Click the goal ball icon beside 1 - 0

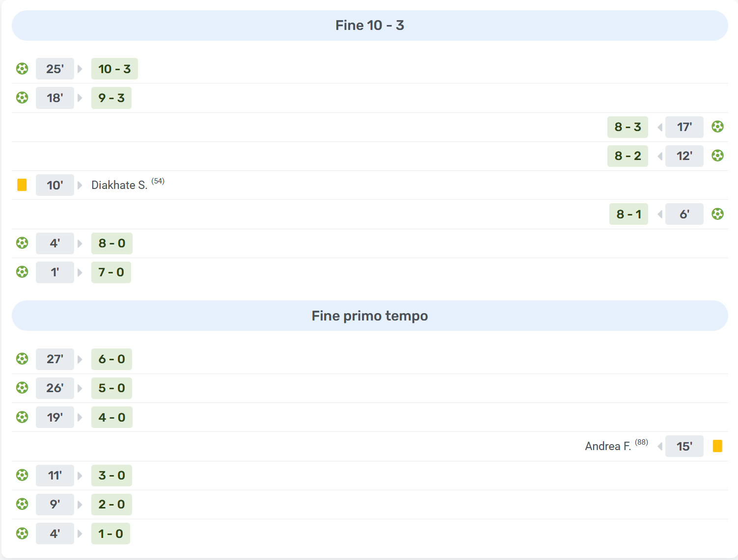tap(22, 533)
